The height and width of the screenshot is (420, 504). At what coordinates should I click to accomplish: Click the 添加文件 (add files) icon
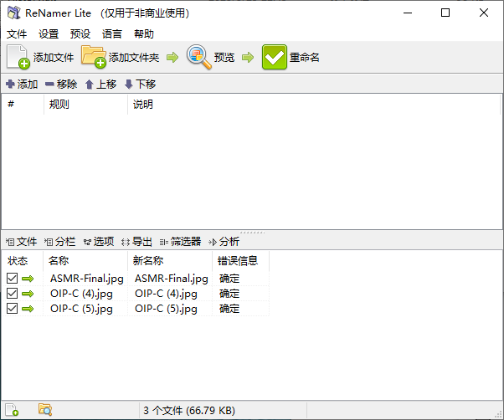18,57
